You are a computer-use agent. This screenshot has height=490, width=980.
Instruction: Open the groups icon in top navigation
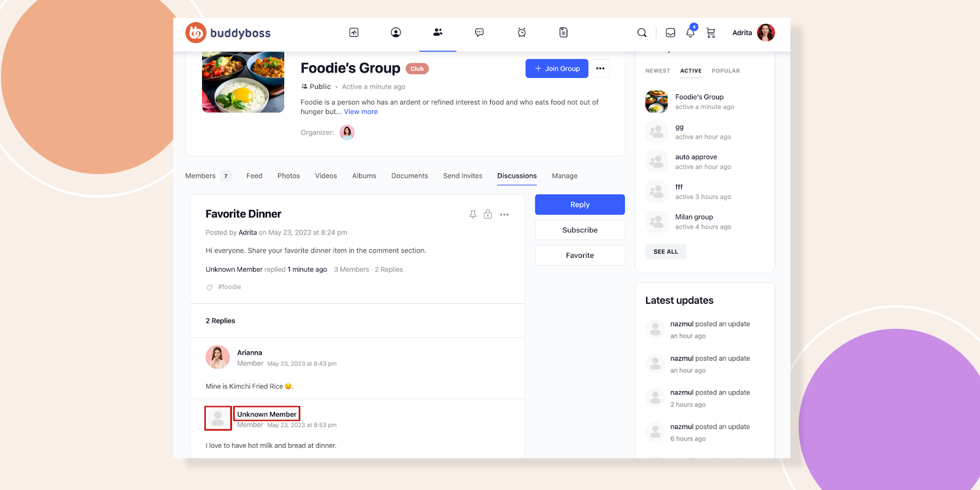coord(437,32)
